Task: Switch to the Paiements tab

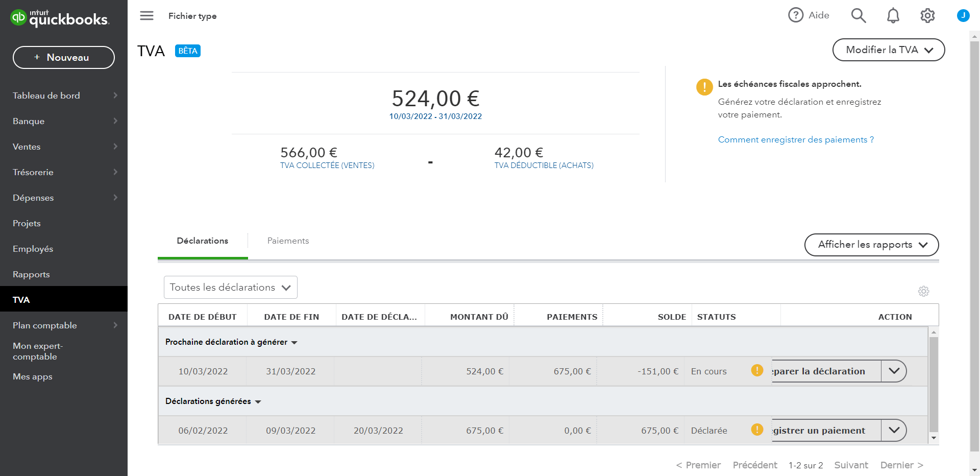Action: (288, 241)
